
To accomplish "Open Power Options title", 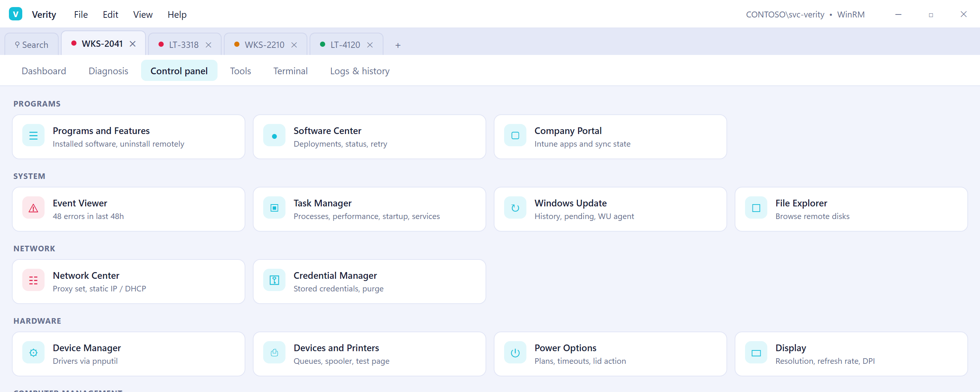I will point(565,348).
